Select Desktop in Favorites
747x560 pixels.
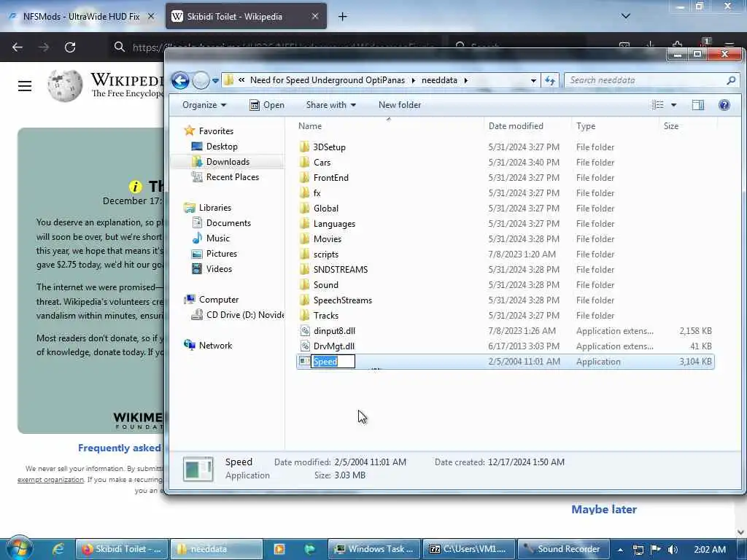[x=222, y=146]
